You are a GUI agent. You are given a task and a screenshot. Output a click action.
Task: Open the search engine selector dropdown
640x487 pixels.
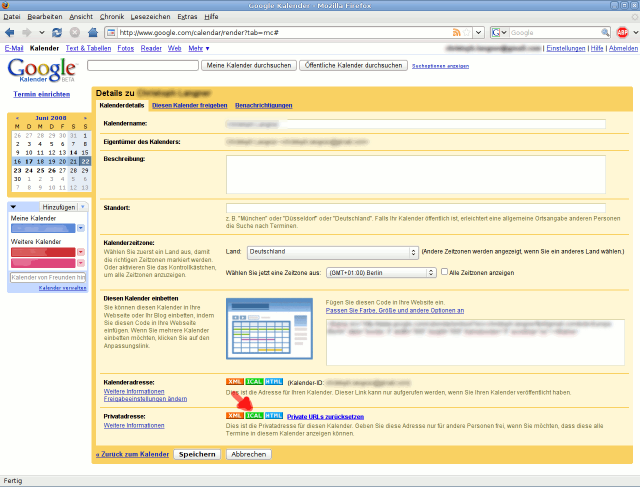(500, 32)
